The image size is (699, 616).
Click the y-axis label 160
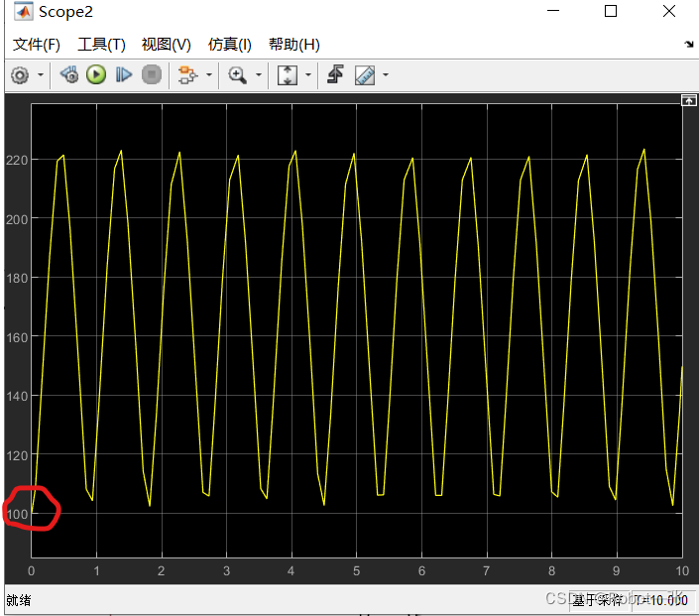tap(17, 337)
